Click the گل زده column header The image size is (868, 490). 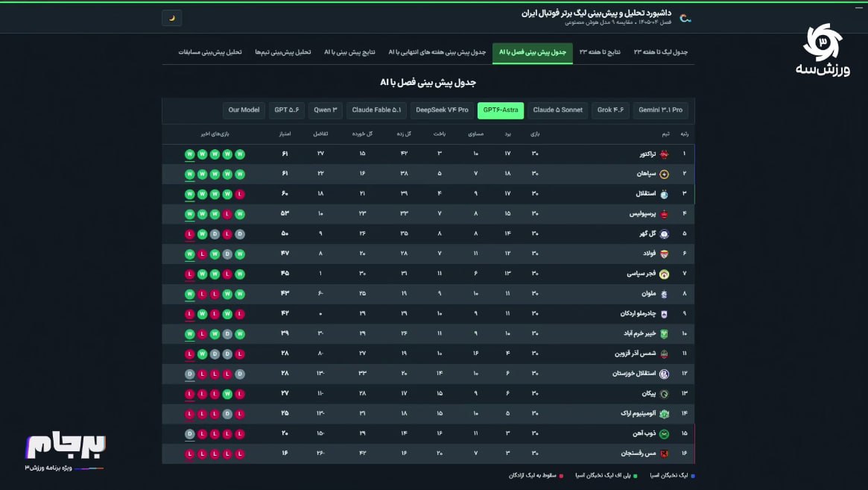click(404, 134)
